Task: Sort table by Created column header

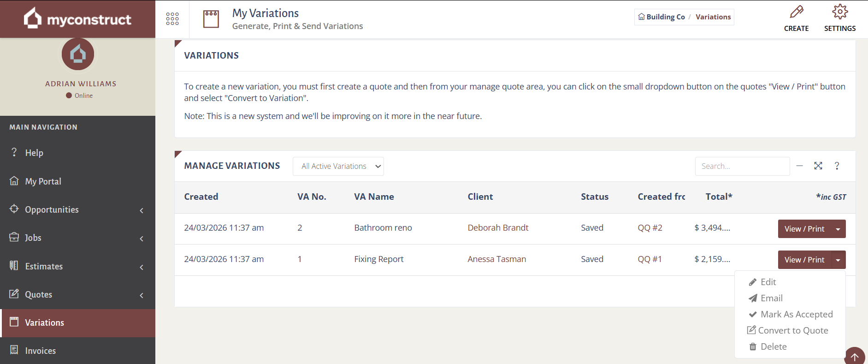Action: (x=201, y=197)
